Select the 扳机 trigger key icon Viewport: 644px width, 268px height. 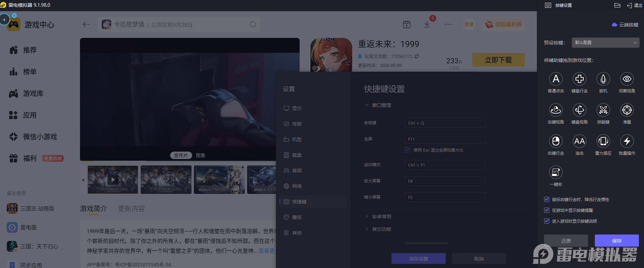tap(603, 79)
